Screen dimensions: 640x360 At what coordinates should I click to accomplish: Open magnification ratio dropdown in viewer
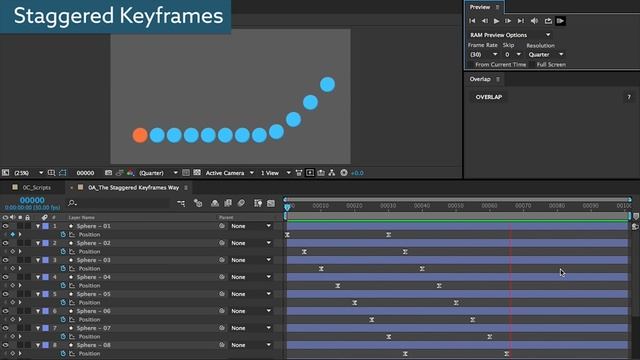click(28, 173)
